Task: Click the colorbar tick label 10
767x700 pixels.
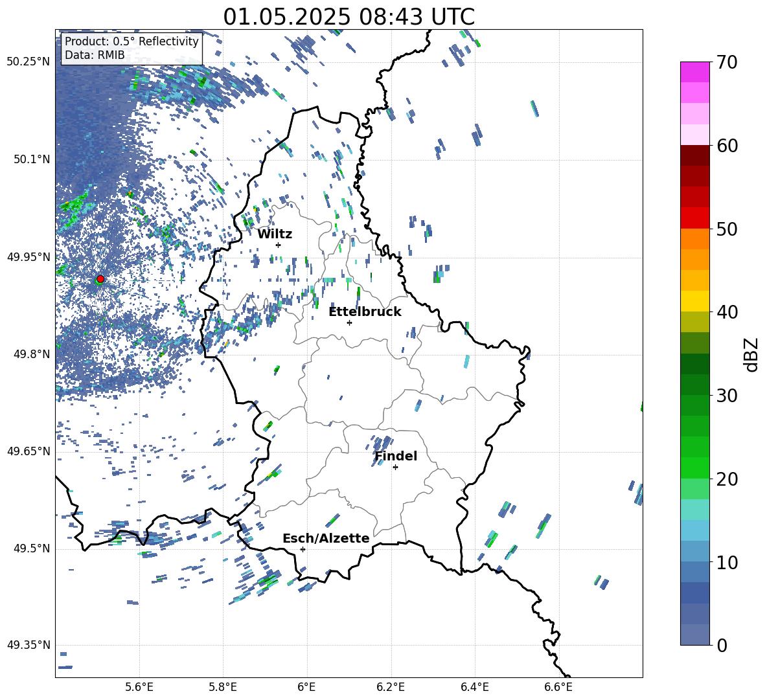Action: click(x=727, y=562)
